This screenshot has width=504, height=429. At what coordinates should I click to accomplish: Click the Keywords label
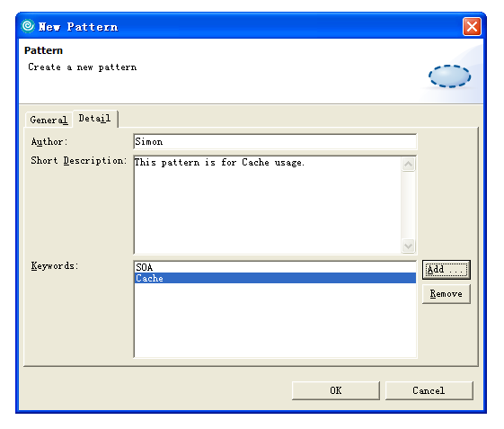point(55,266)
